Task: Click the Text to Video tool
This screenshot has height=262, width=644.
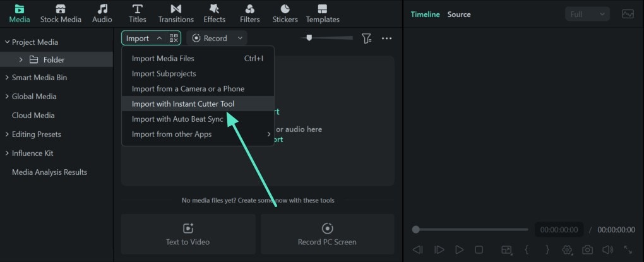Action: (188, 234)
